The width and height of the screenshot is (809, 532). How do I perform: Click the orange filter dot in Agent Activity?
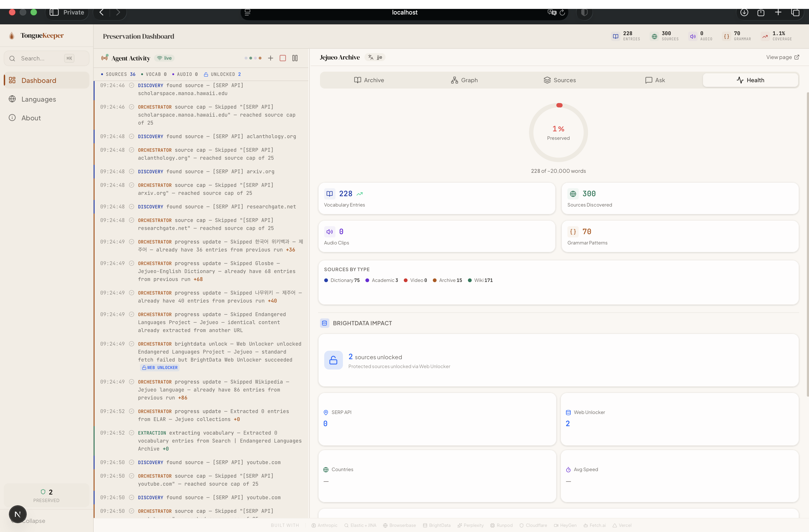point(260,58)
